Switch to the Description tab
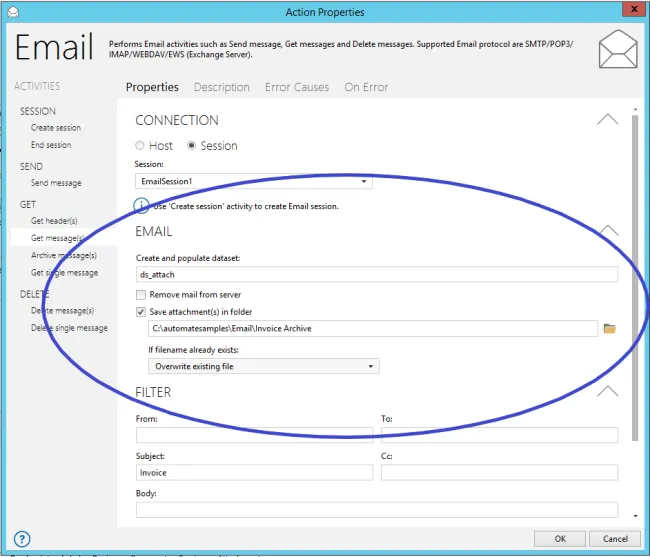Viewport: 650px width, 557px height. (x=222, y=87)
